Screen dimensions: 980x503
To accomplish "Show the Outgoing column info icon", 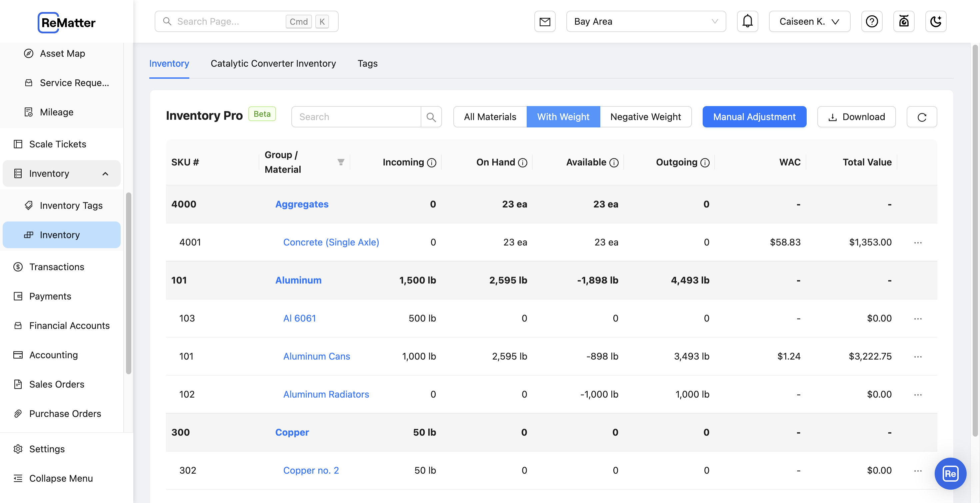I will 705,162.
